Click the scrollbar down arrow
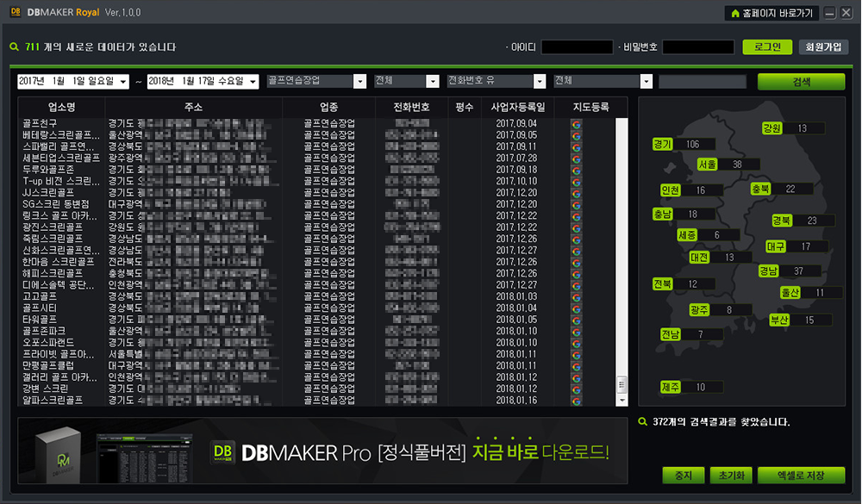The image size is (862, 504). pos(622,400)
